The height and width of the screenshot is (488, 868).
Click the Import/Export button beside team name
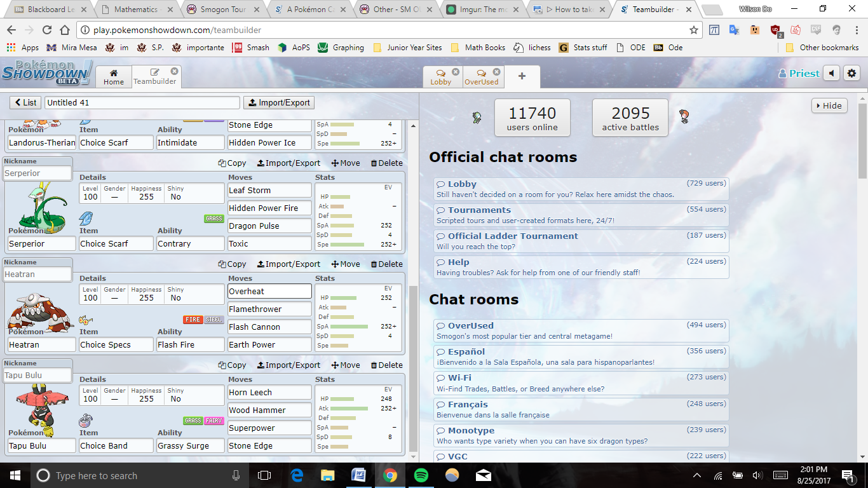pyautogui.click(x=279, y=102)
